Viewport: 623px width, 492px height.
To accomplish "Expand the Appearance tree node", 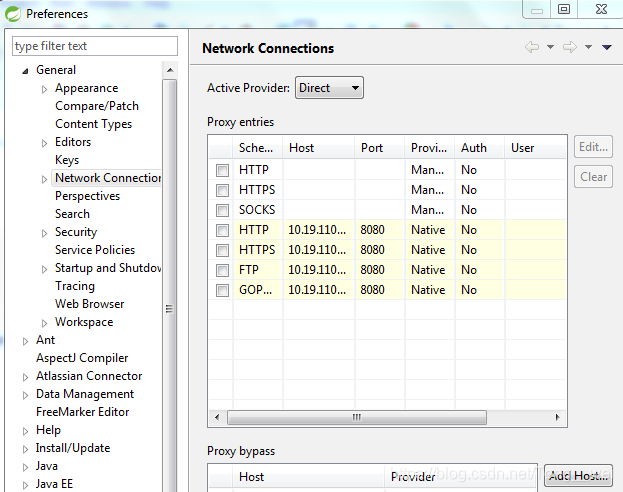I will pos(44,89).
